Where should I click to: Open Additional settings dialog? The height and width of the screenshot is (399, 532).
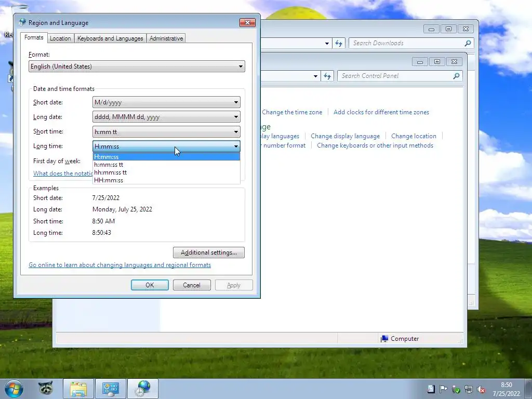[209, 252]
